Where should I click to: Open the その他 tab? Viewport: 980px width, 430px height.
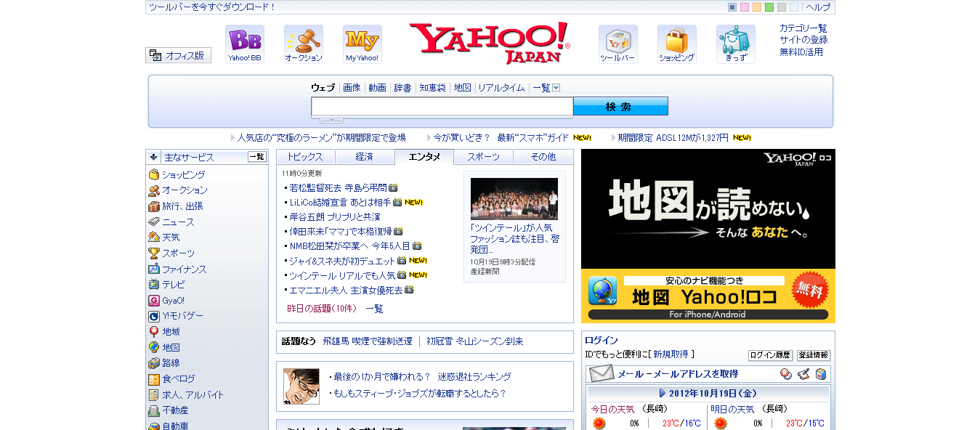point(543,157)
